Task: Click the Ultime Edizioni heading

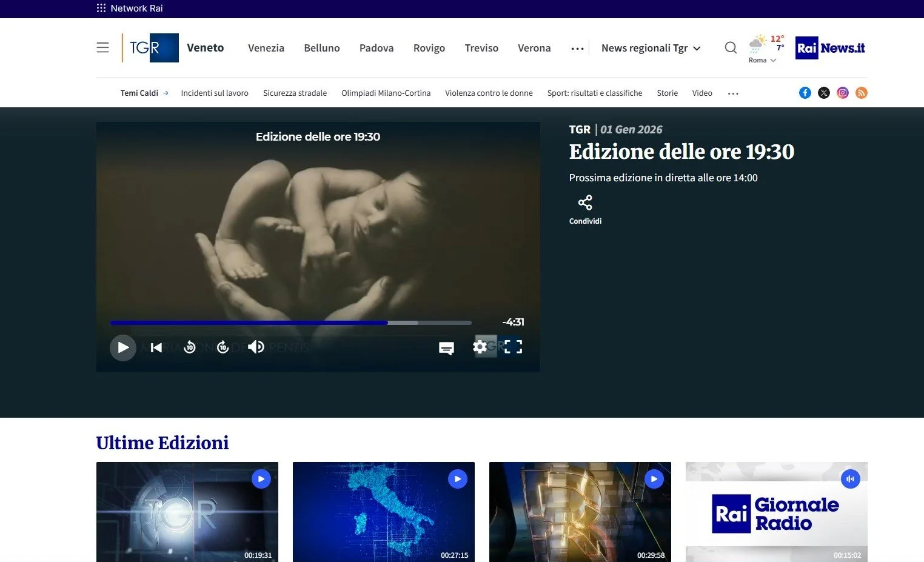Action: pos(162,443)
